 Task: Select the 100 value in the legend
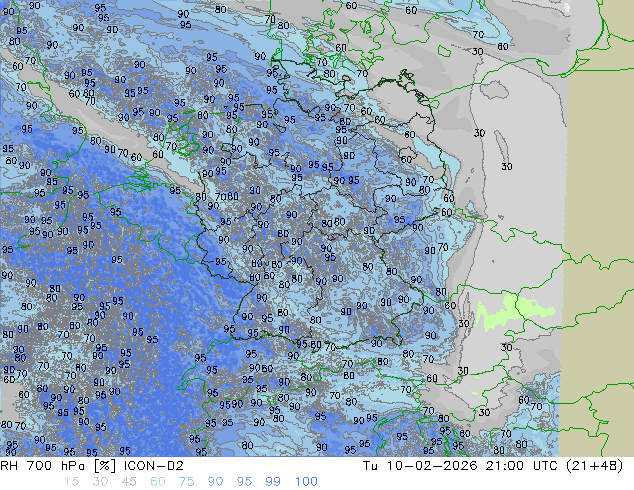(x=306, y=482)
